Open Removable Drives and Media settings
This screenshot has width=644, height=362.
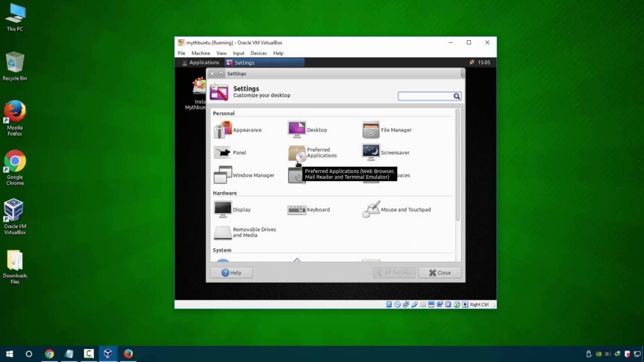[x=245, y=232]
